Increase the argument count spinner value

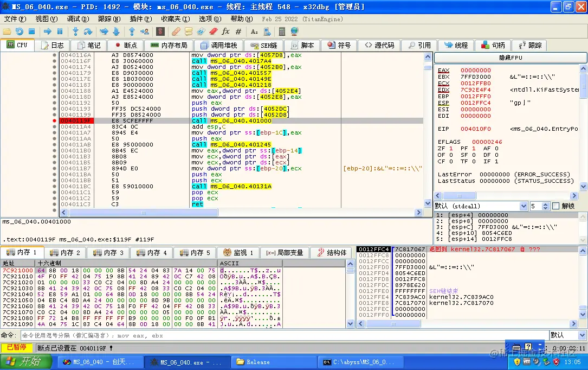point(546,204)
